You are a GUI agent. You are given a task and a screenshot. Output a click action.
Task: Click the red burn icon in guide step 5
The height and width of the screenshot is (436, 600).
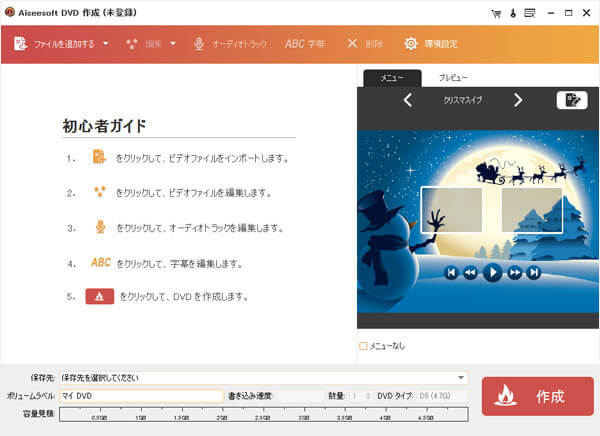click(99, 296)
